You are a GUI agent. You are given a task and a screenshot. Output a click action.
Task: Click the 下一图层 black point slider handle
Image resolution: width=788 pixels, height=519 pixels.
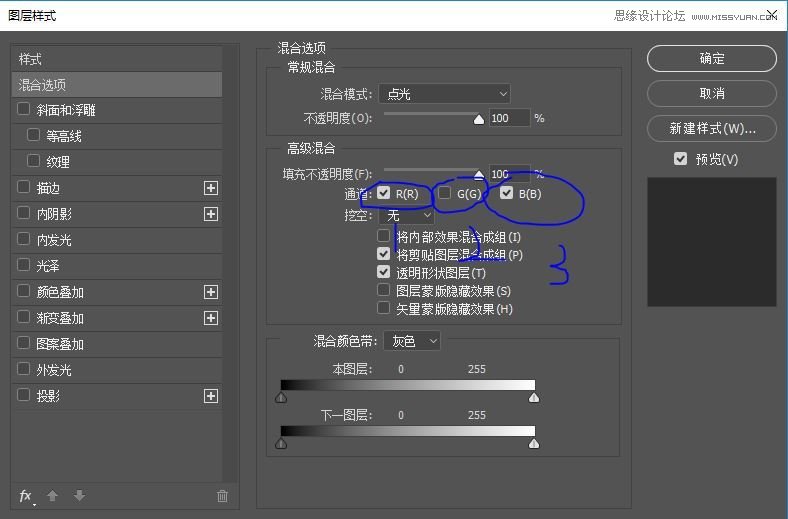(281, 444)
